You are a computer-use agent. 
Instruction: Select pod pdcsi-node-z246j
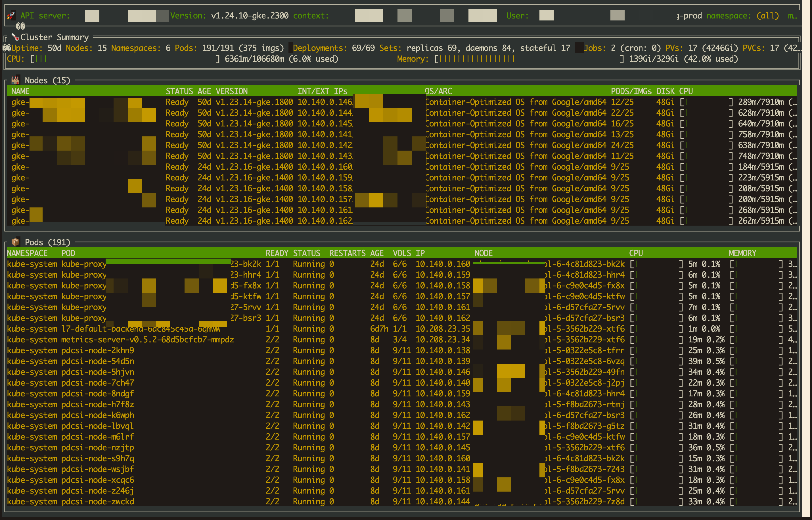coord(97,491)
